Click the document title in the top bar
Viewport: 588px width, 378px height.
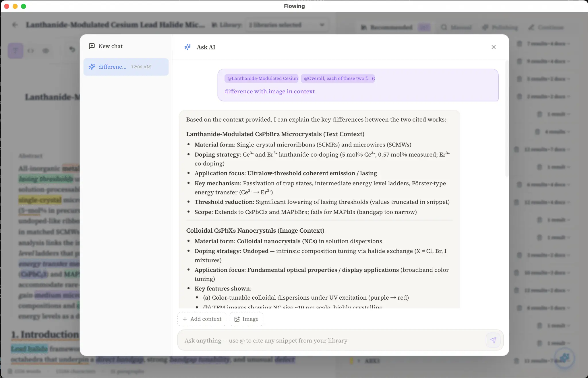(115, 25)
